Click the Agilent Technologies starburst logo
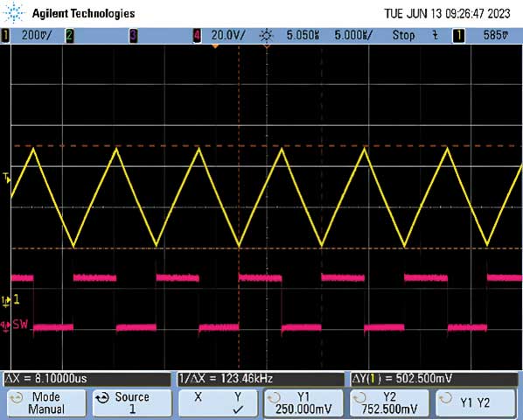 tap(14, 12)
